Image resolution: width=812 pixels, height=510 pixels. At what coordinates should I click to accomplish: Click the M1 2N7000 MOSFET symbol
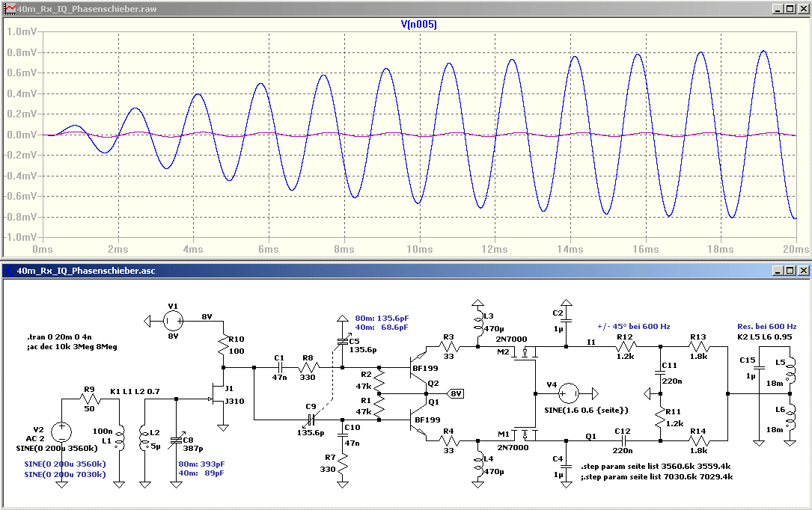[x=524, y=433]
